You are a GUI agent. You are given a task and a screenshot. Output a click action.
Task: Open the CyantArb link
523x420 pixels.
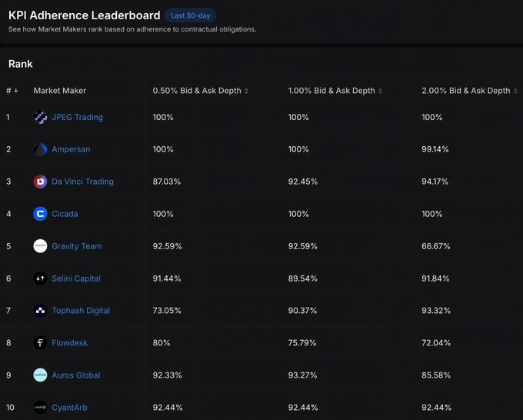[x=69, y=408]
